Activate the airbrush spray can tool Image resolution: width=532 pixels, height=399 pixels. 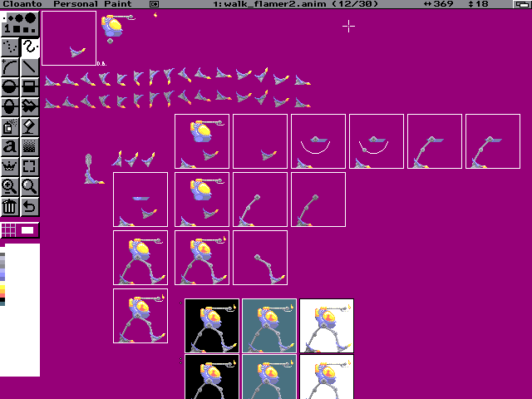[x=10, y=127]
